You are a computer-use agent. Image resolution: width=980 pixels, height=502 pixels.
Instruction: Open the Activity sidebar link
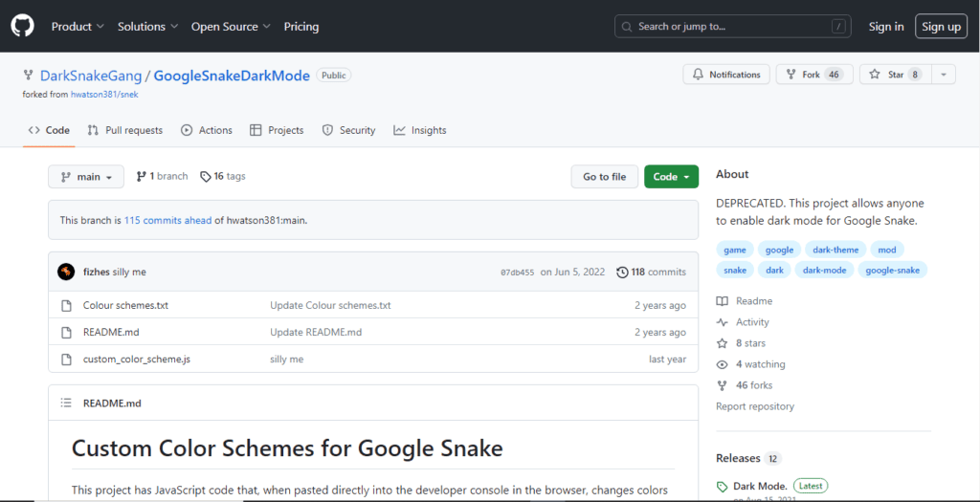743,322
